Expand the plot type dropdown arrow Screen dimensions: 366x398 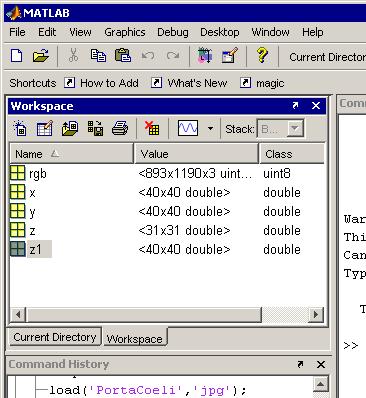click(x=210, y=128)
